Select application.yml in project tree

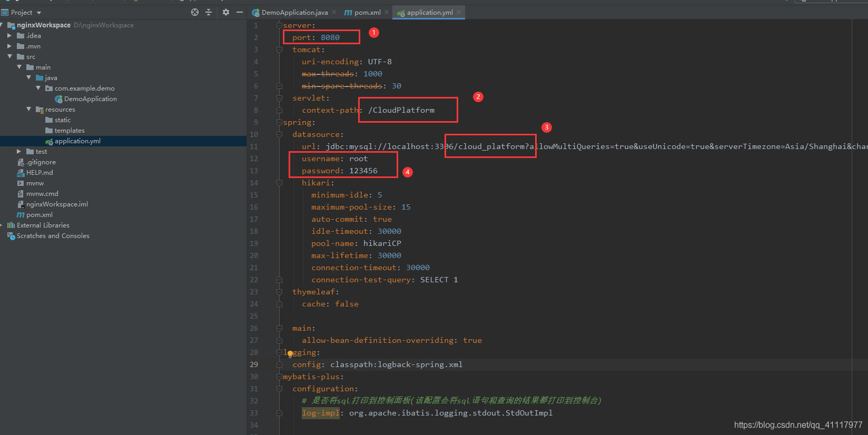pos(77,141)
